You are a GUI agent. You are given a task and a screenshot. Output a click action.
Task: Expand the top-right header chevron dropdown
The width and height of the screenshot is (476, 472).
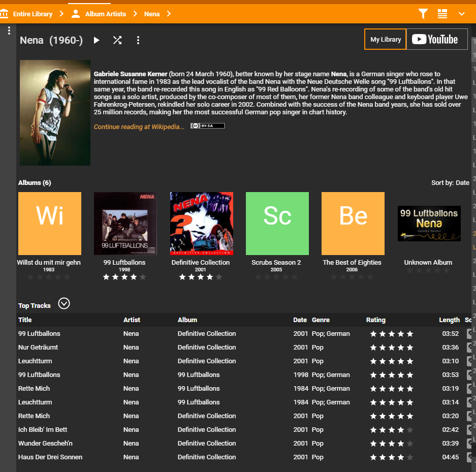462,14
